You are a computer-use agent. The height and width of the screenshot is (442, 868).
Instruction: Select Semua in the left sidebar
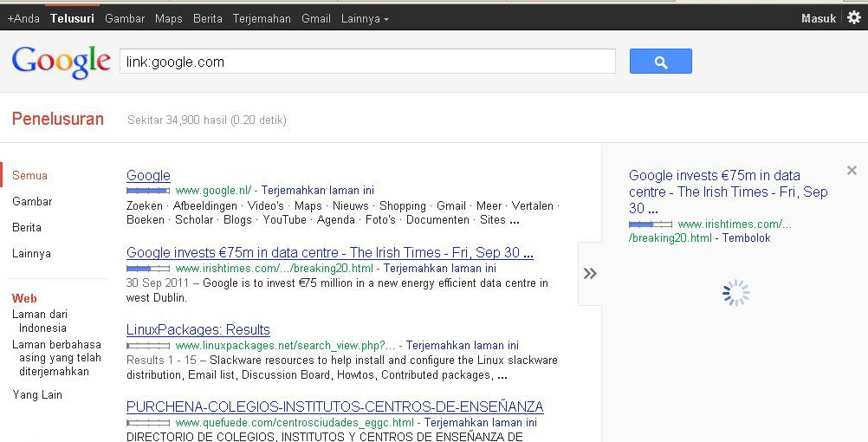[30, 176]
